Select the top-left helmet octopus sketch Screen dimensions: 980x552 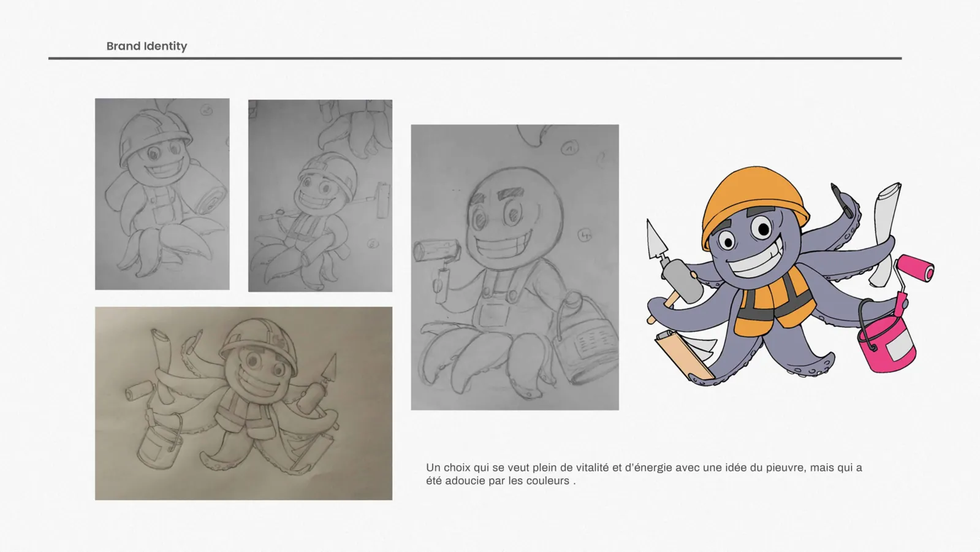coord(162,194)
